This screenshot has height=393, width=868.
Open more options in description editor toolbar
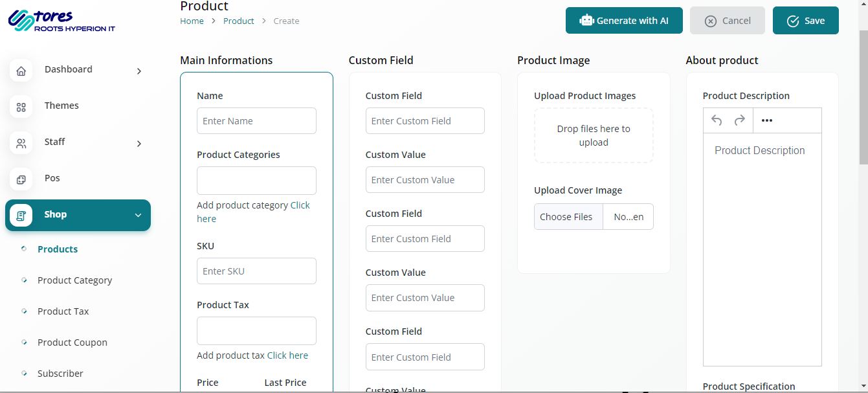point(767,120)
